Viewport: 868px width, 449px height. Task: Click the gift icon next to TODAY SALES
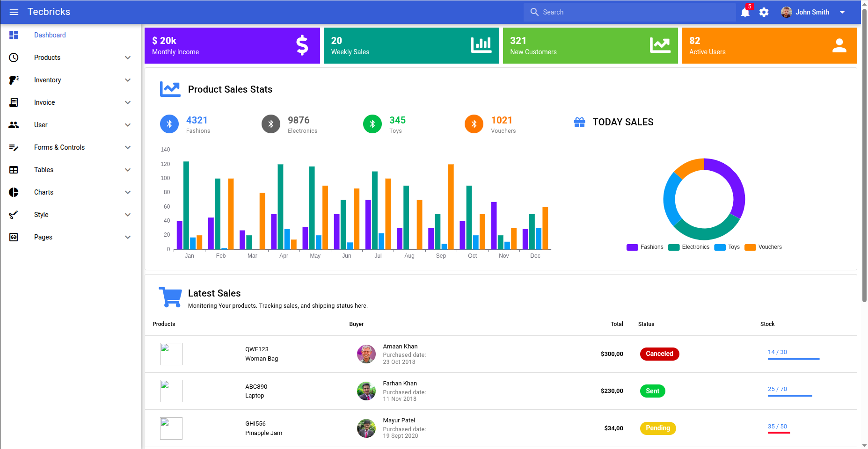pyautogui.click(x=579, y=122)
